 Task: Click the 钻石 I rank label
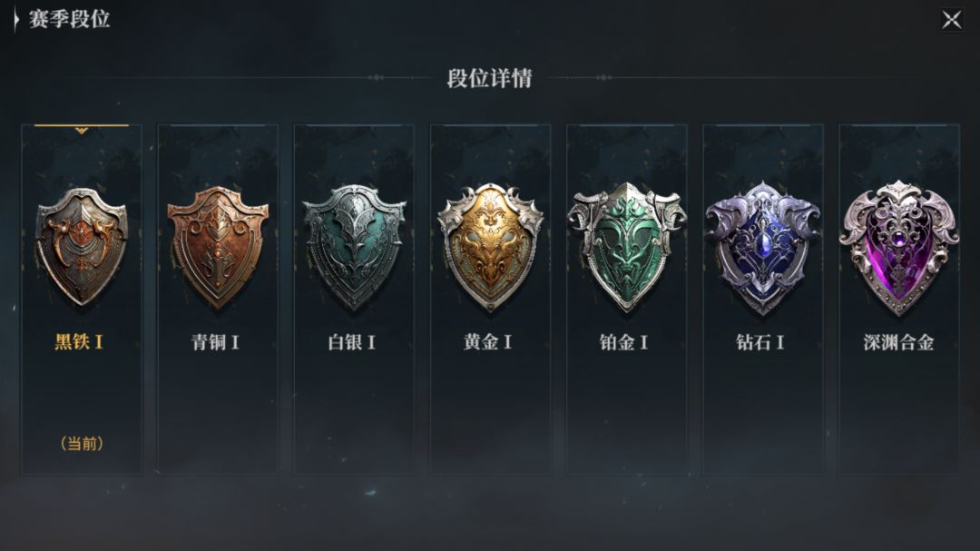[x=760, y=342]
